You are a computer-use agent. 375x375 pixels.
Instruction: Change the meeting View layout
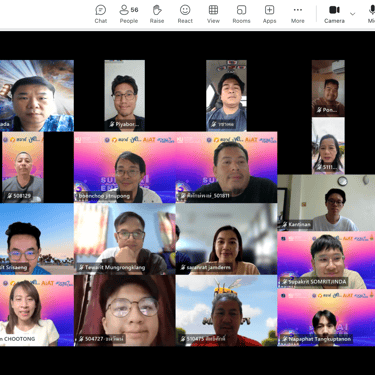(213, 14)
